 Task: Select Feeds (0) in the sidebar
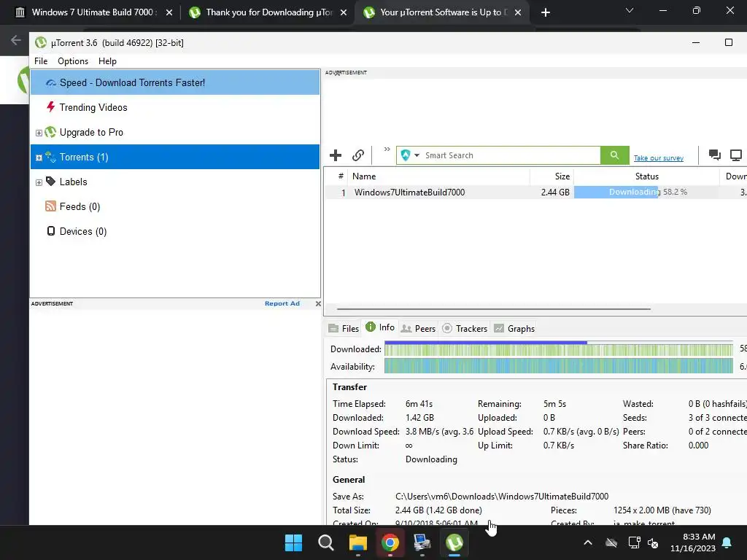click(x=80, y=206)
